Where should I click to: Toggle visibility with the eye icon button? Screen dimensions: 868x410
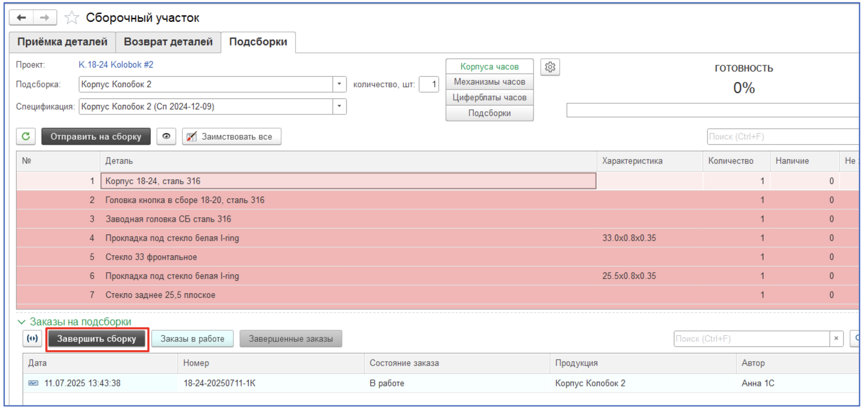coord(166,136)
